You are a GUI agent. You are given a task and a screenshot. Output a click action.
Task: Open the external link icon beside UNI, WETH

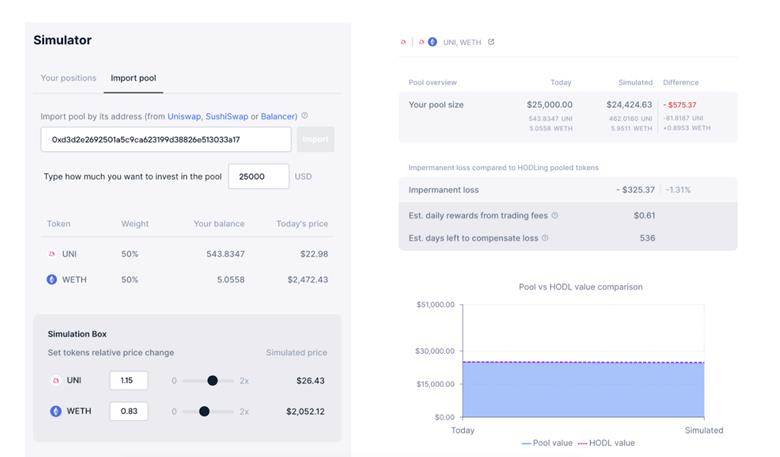(x=491, y=42)
